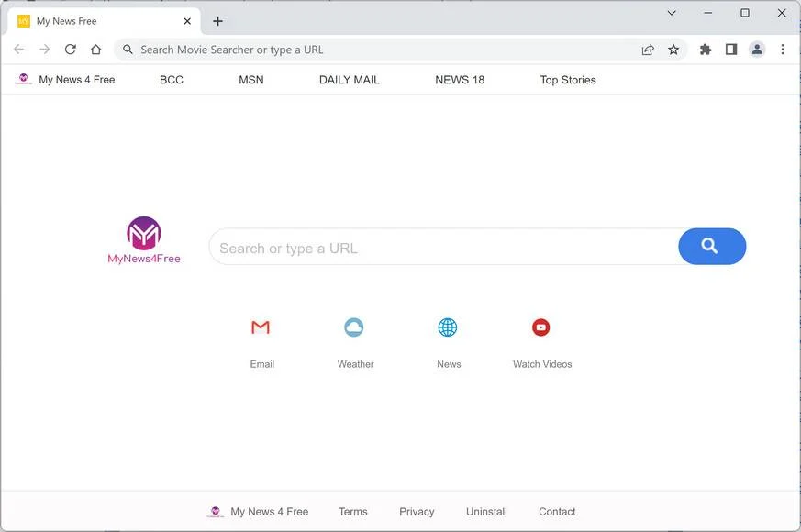Open the Top Stories navigation link

[568, 80]
